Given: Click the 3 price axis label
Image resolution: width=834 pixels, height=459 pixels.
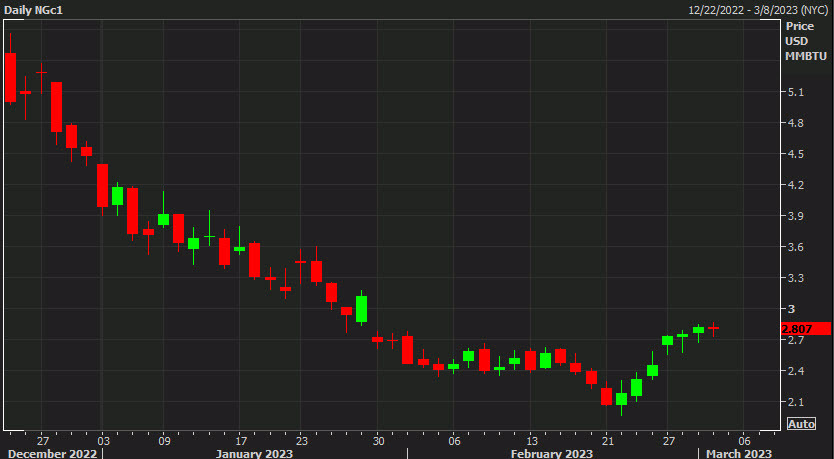Looking at the screenshot, I should coord(791,309).
